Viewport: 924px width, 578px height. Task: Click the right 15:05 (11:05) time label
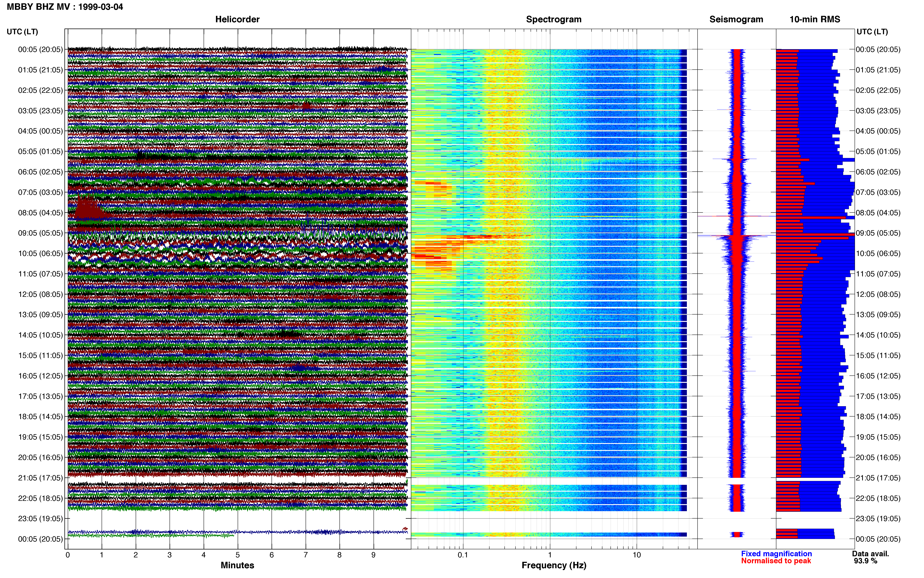pyautogui.click(x=878, y=356)
